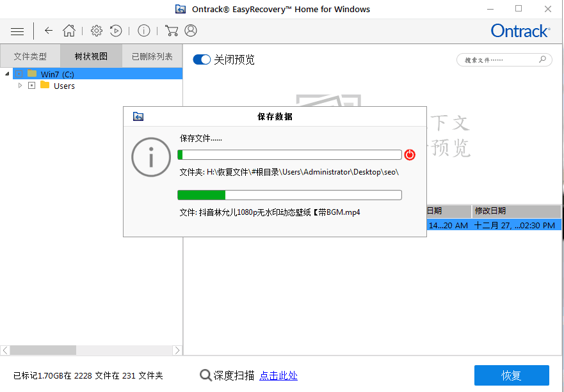Open settings via the gear icon
This screenshot has width=564, height=392.
click(97, 31)
